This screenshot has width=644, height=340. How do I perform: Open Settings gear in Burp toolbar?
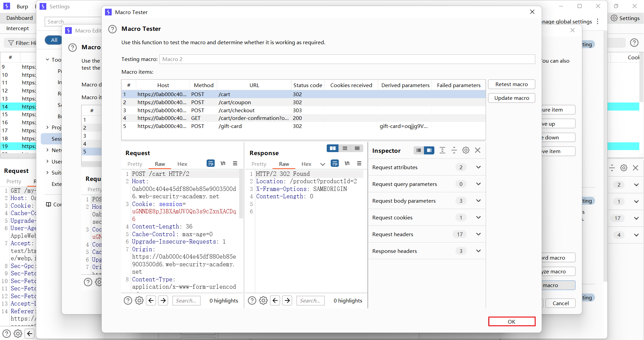click(x=614, y=18)
